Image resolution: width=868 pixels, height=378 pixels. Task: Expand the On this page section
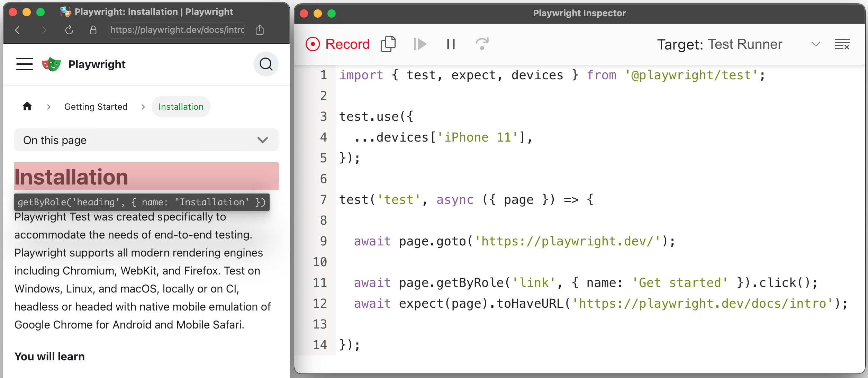(146, 140)
